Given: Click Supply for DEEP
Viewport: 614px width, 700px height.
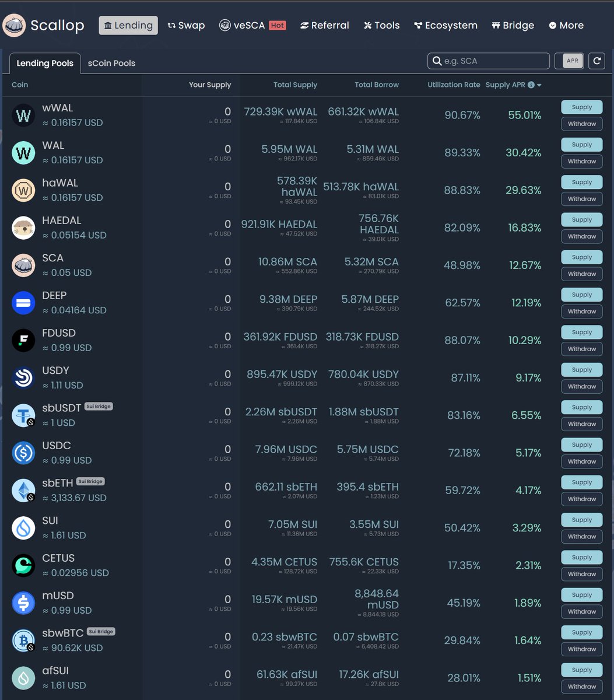Looking at the screenshot, I should [x=582, y=295].
